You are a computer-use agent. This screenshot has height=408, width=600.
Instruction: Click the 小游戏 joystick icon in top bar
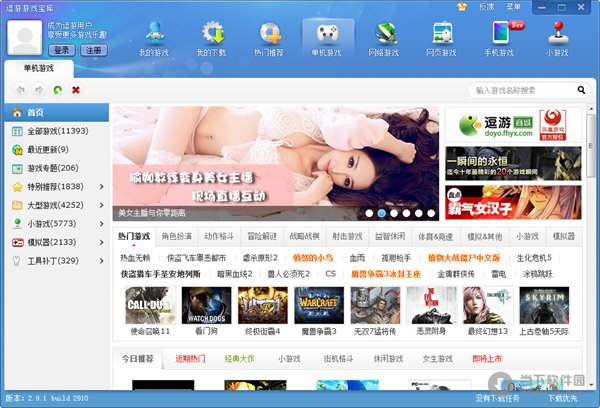tap(556, 37)
